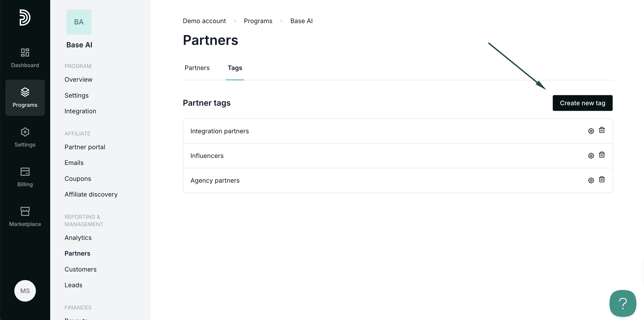Image resolution: width=644 pixels, height=320 pixels.
Task: Open the MS user avatar menu
Action: (25, 290)
